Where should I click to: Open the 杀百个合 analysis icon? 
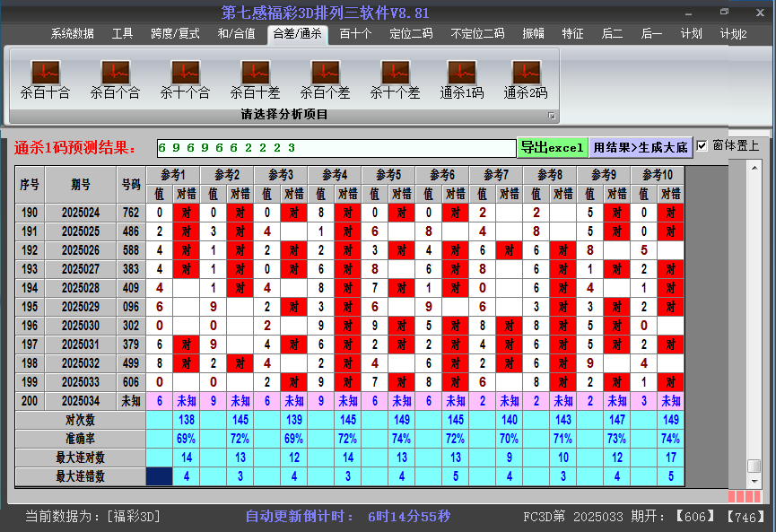116,79
